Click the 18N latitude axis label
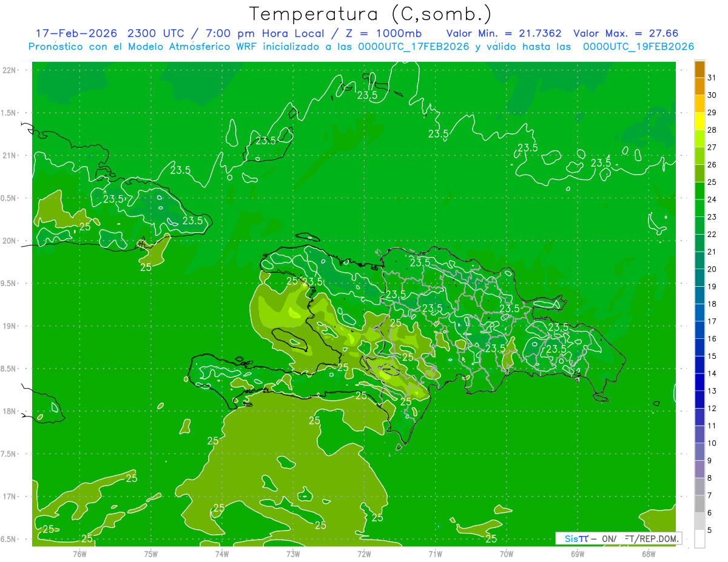Image resolution: width=728 pixels, height=562 pixels. [10, 412]
